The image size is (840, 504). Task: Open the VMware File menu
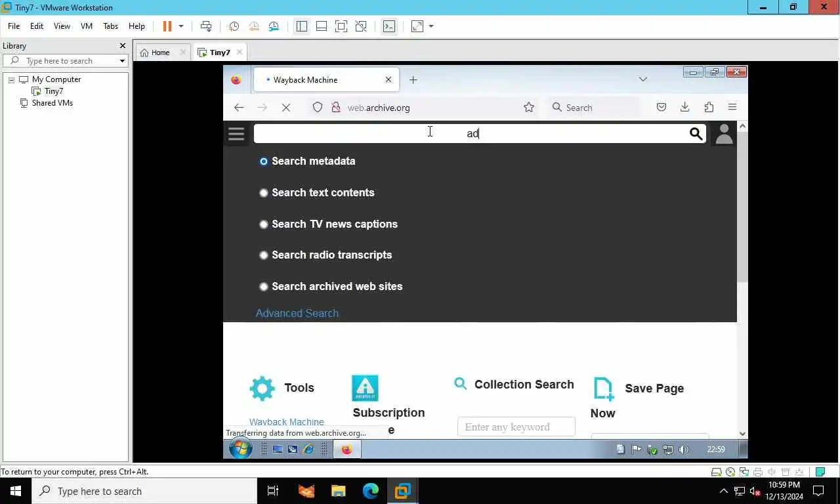pos(14,26)
